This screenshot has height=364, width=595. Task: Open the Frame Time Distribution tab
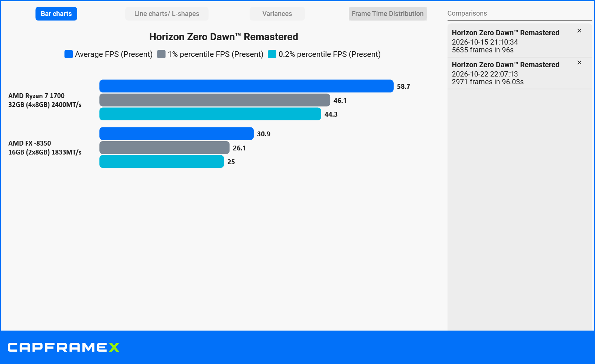[x=387, y=14]
